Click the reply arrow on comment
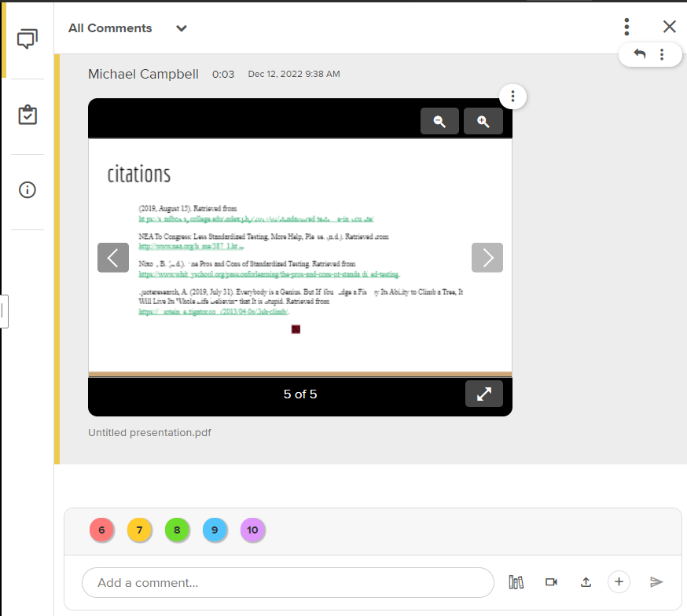687x616 pixels. pos(640,54)
